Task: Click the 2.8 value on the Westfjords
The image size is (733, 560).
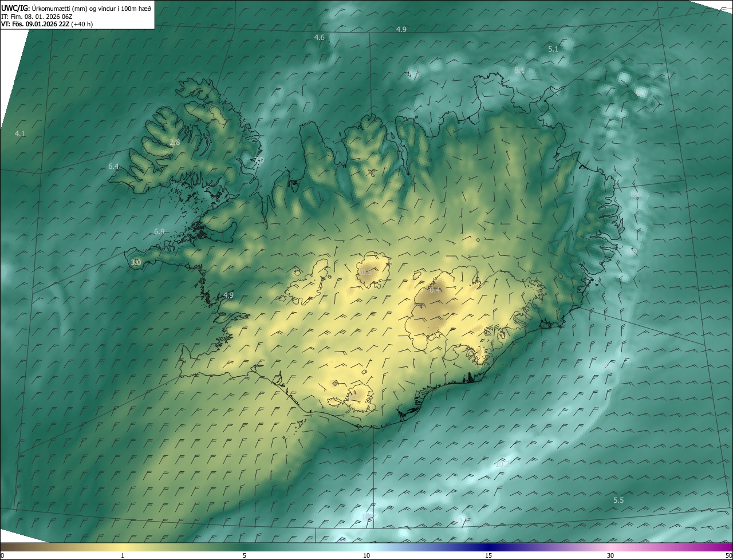Action: (x=175, y=143)
